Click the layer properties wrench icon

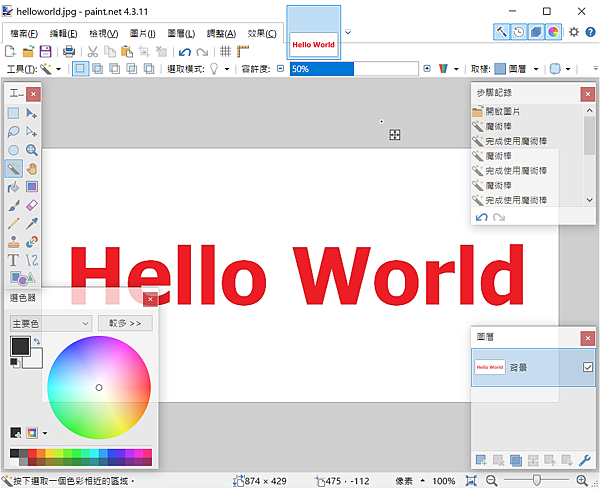[585, 460]
